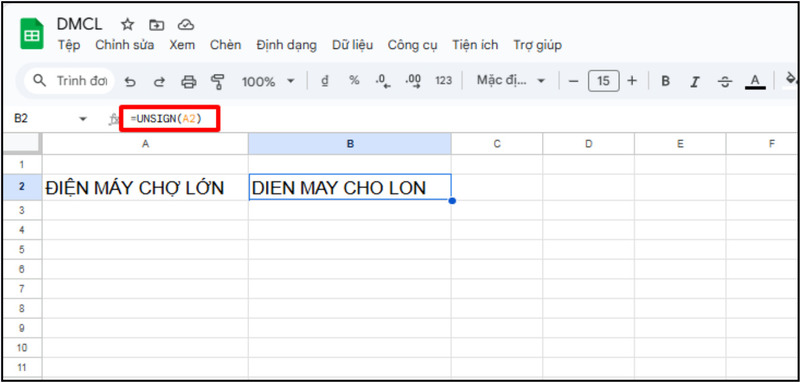
Task: Increase decimal places icon
Action: (413, 81)
